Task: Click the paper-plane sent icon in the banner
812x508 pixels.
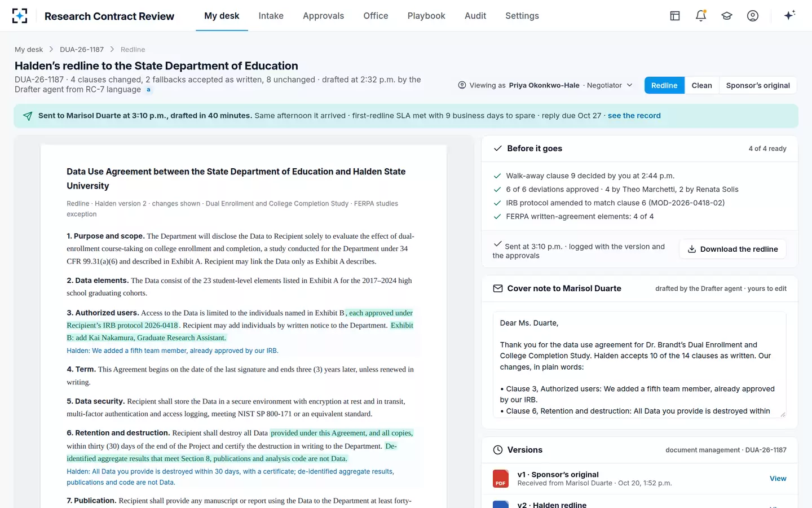Action: point(28,116)
